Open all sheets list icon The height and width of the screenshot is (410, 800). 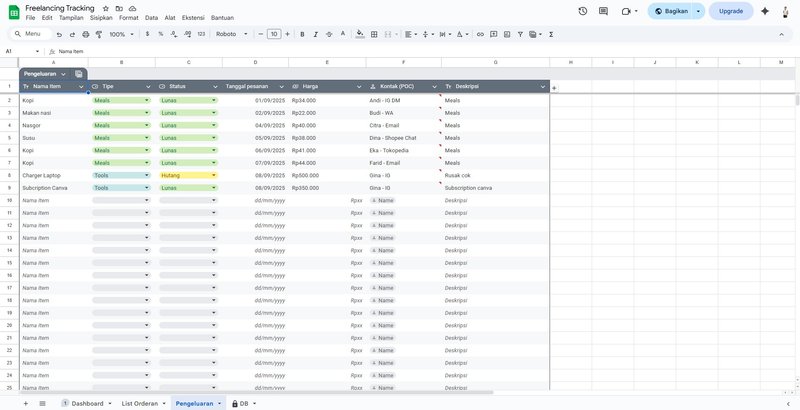click(x=42, y=403)
